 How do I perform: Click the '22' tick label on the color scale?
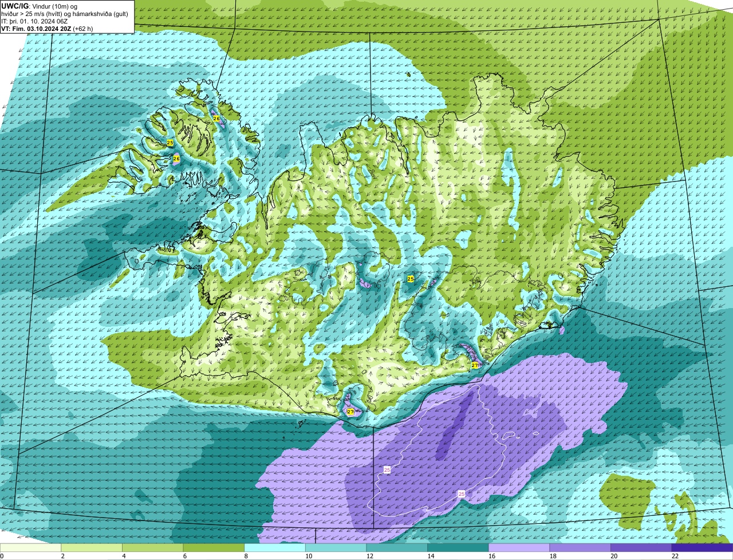click(x=675, y=556)
